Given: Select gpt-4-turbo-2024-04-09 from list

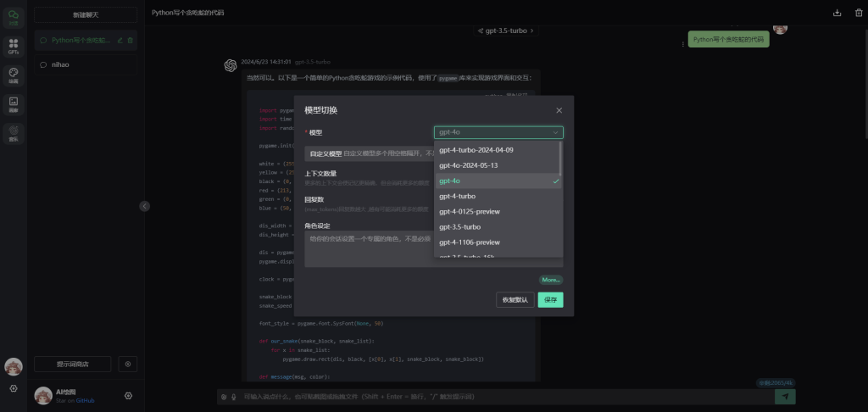Looking at the screenshot, I should pyautogui.click(x=498, y=150).
